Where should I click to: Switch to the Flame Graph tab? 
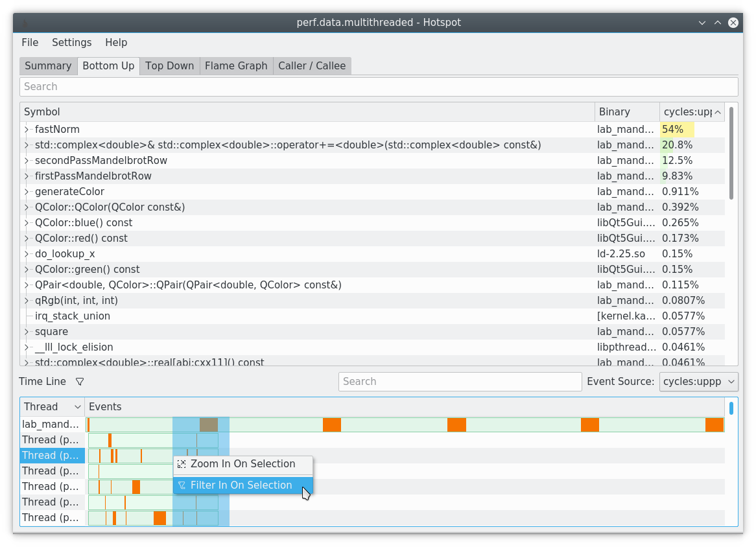tap(235, 65)
